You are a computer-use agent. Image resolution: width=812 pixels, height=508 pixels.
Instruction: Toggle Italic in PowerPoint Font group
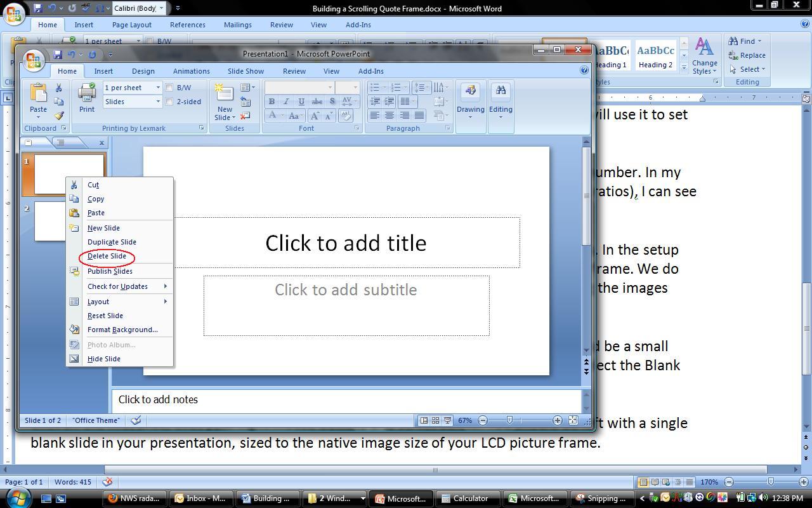coord(286,102)
